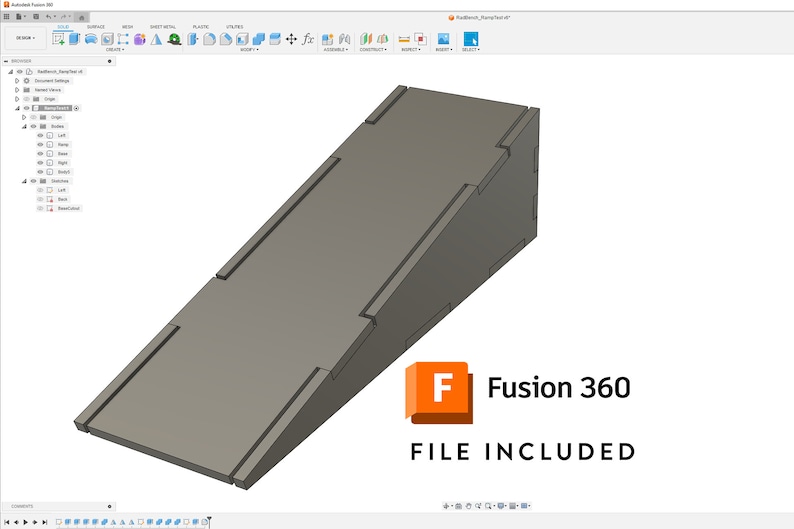The height and width of the screenshot is (529, 794).
Task: Select the Offset Plane tool
Action: click(366, 39)
